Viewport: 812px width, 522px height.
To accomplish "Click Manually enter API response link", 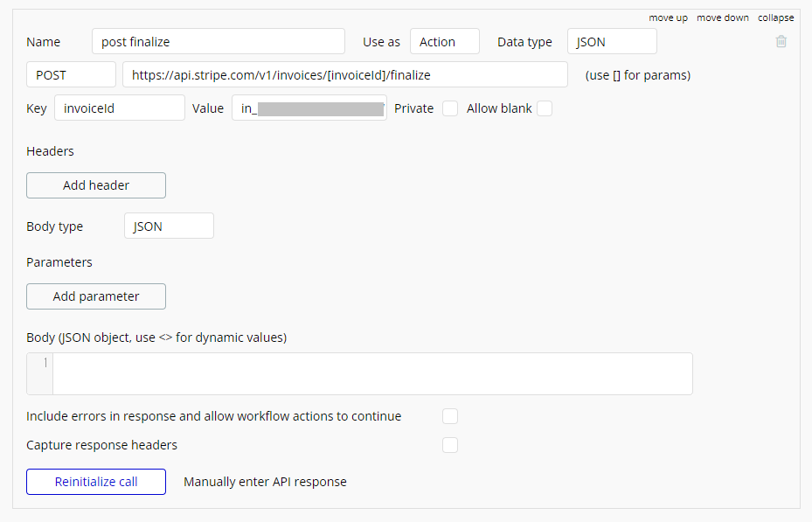I will [265, 482].
